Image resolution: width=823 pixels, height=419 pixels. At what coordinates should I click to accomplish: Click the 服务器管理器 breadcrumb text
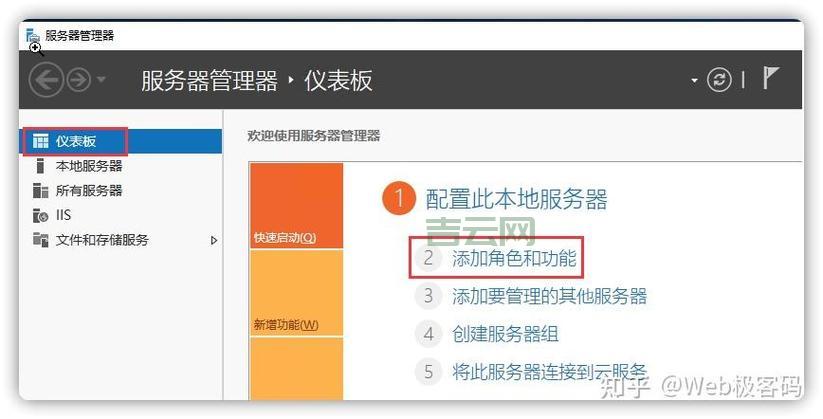209,81
